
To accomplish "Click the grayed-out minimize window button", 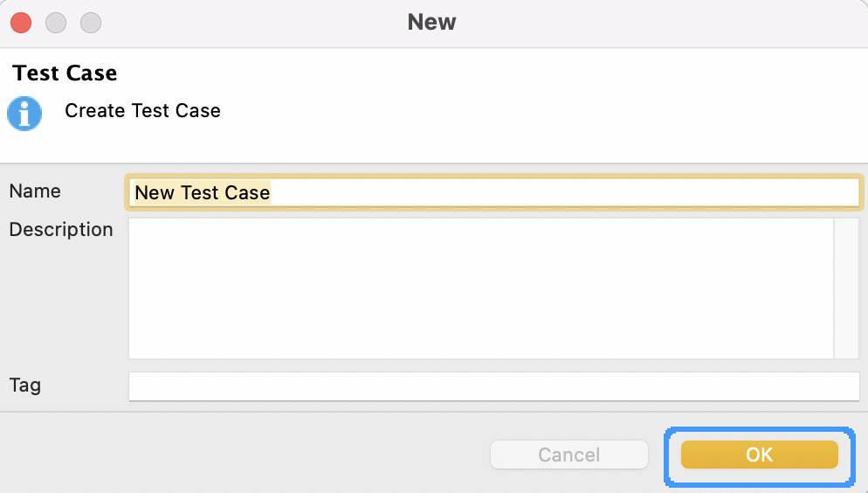I will pos(56,23).
